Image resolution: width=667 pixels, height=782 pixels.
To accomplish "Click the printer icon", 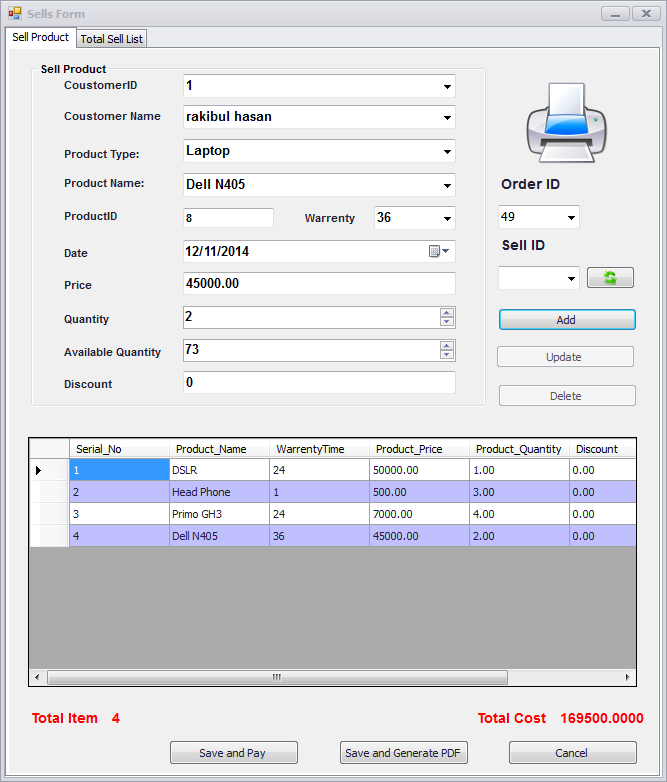I will [567, 123].
